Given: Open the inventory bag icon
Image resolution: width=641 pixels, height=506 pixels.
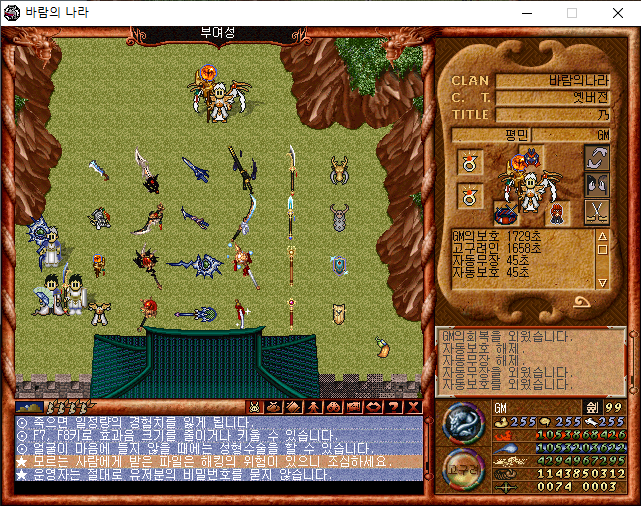Looking at the screenshot, I should (274, 407).
